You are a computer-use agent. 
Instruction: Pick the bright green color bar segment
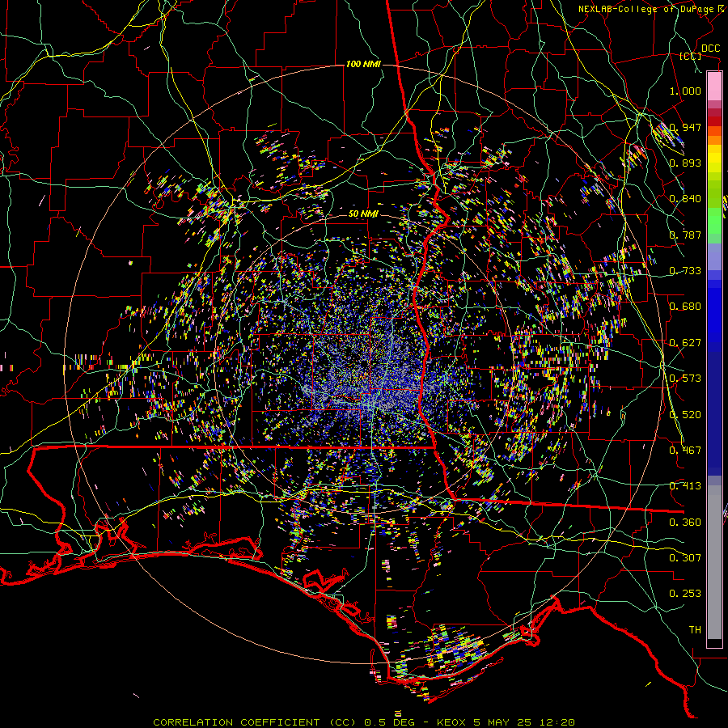click(714, 221)
